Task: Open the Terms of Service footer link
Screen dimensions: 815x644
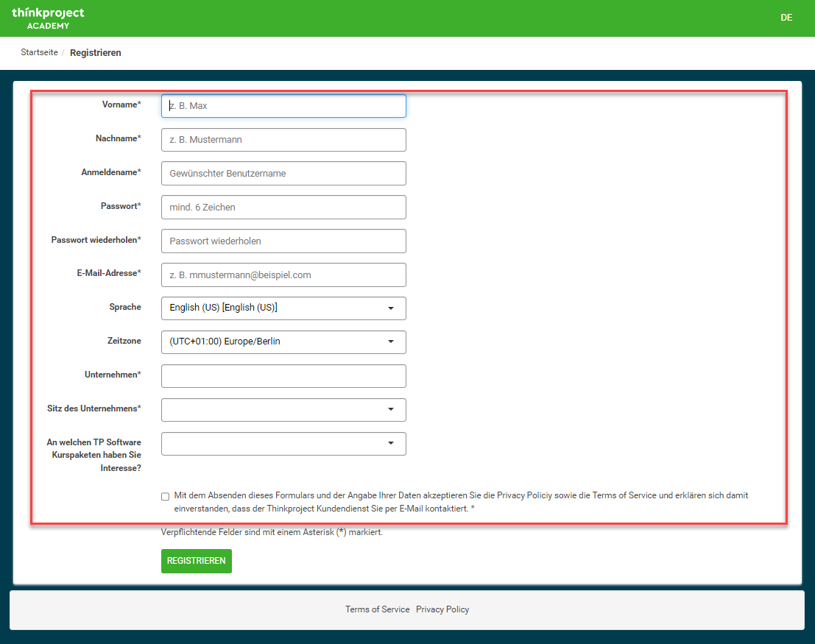Action: pyautogui.click(x=377, y=609)
